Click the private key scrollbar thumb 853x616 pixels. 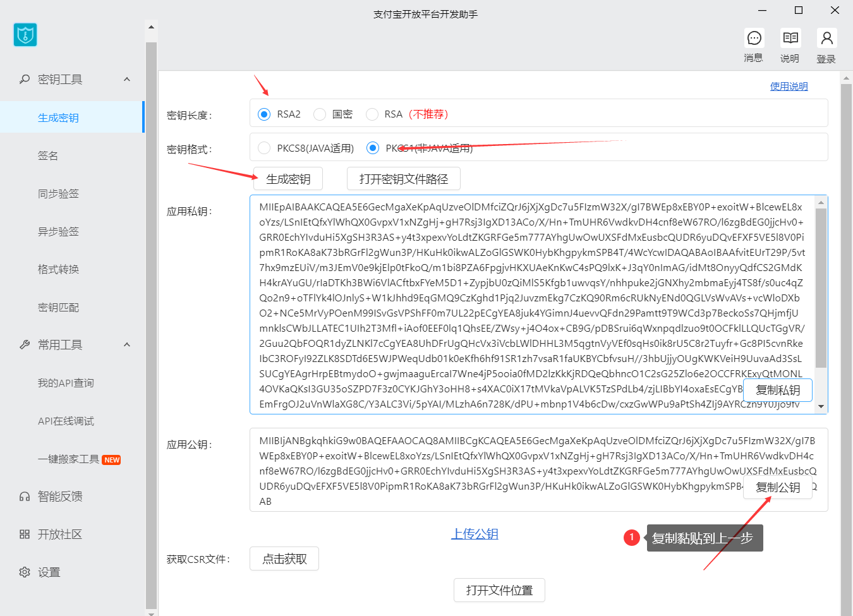pos(821,287)
